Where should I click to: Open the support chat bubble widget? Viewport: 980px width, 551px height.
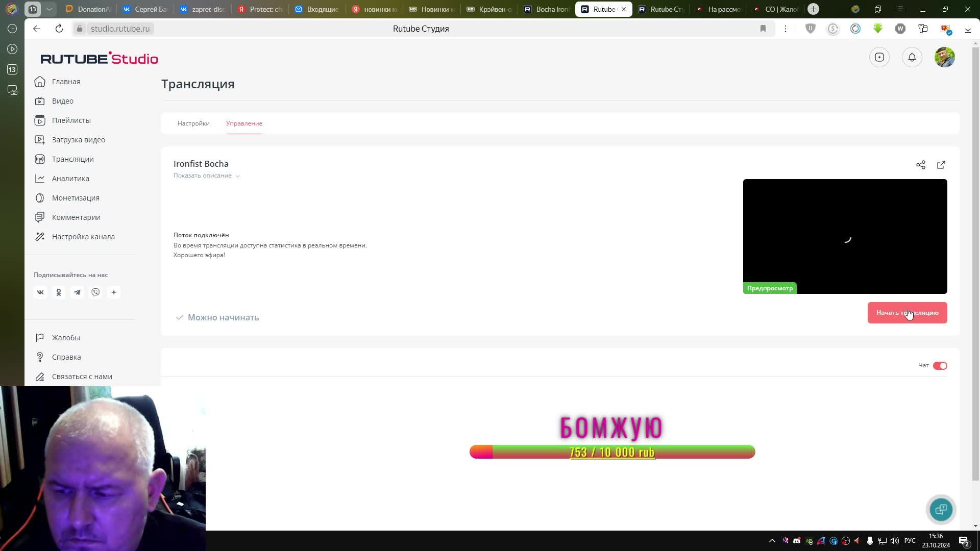point(941,509)
